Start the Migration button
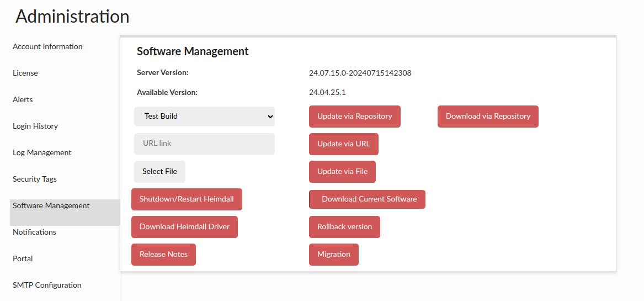 click(x=333, y=255)
